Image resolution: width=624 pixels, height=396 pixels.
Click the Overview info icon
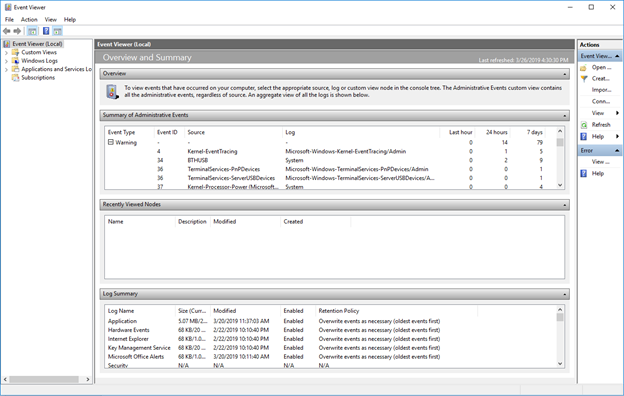112,92
